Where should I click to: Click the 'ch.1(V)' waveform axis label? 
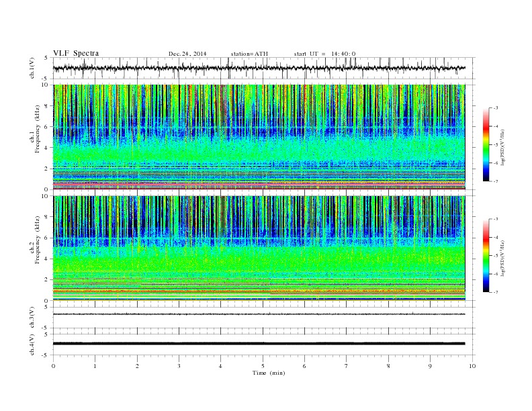(x=32, y=68)
